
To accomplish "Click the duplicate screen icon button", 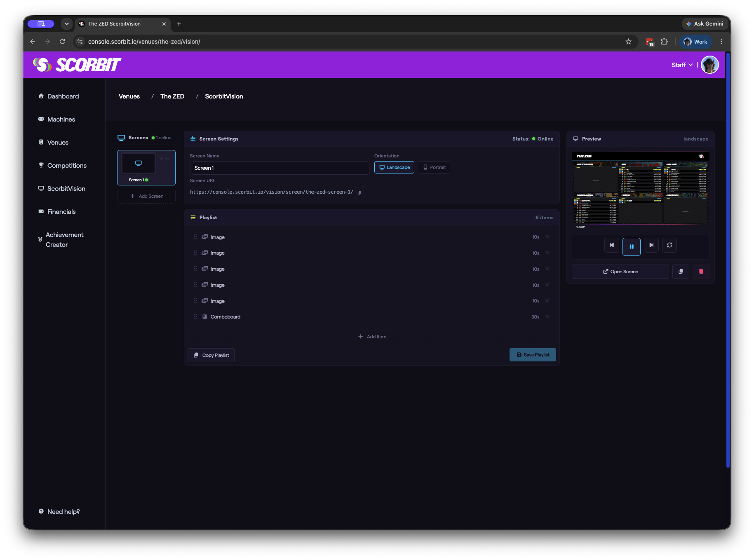I will [681, 272].
